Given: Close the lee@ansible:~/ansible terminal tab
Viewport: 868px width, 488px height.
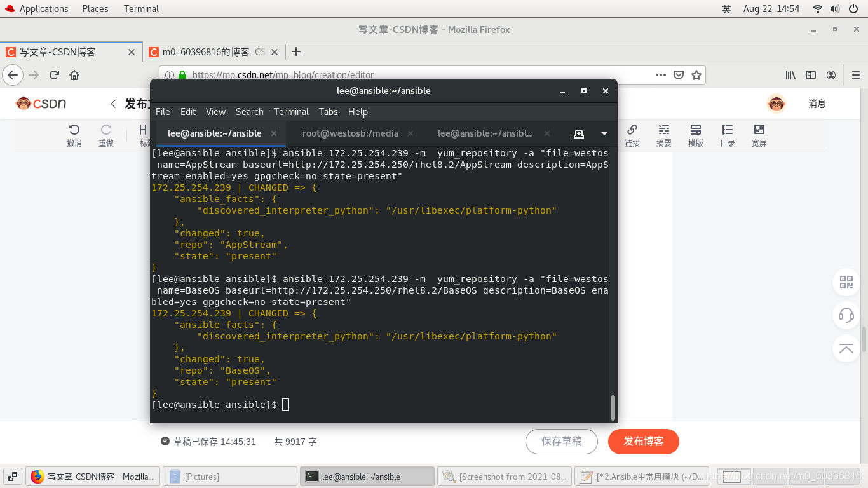Looking at the screenshot, I should (x=274, y=133).
